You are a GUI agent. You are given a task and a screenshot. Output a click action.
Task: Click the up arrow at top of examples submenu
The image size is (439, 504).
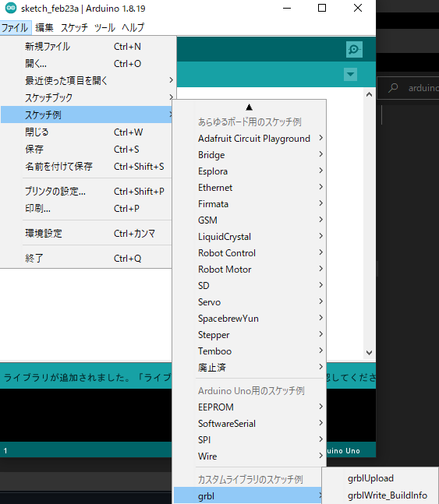pos(249,107)
